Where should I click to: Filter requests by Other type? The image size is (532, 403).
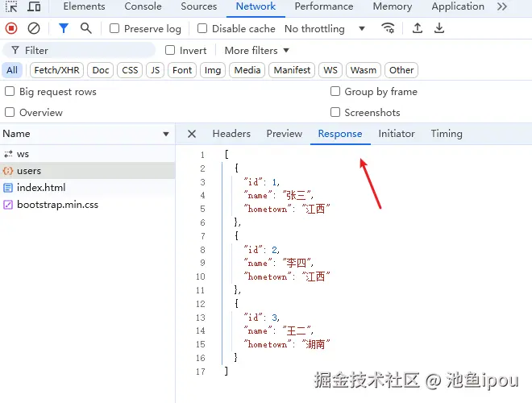click(401, 70)
